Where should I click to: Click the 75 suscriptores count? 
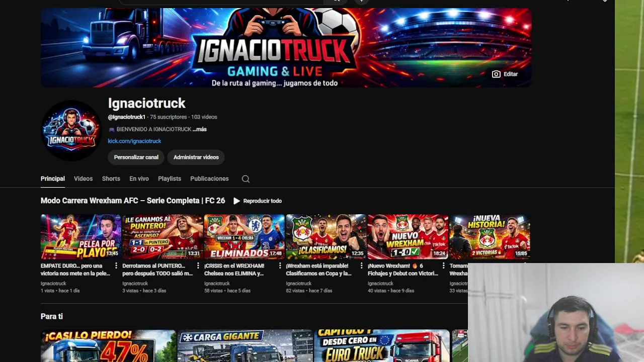coord(169,117)
